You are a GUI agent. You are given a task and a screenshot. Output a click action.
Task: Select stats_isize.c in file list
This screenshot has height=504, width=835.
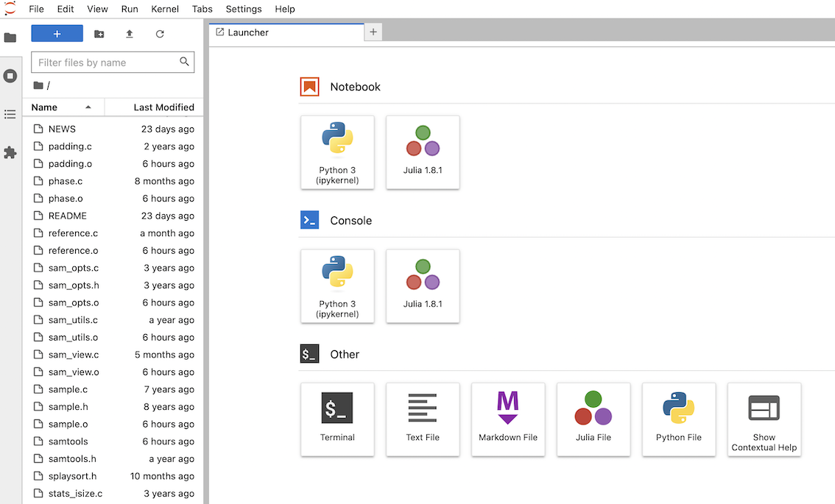(x=113, y=494)
